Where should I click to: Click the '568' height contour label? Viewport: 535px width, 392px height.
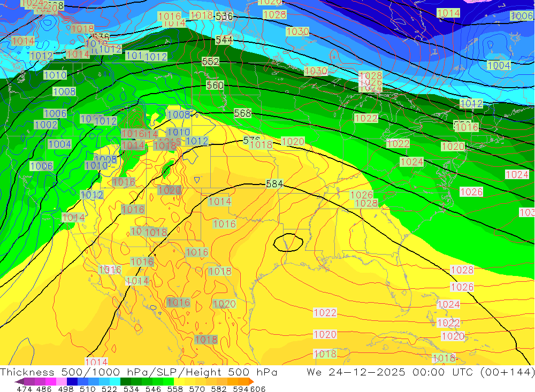(242, 113)
